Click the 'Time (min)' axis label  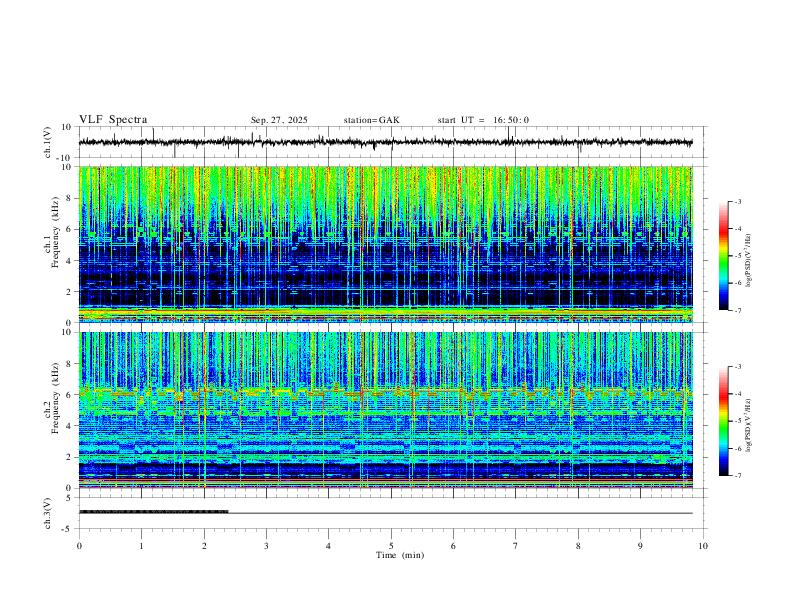coord(400,555)
